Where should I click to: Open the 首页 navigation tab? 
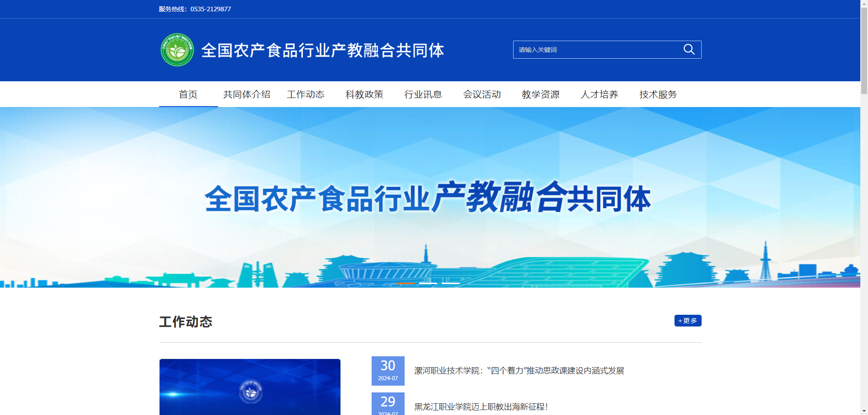188,94
